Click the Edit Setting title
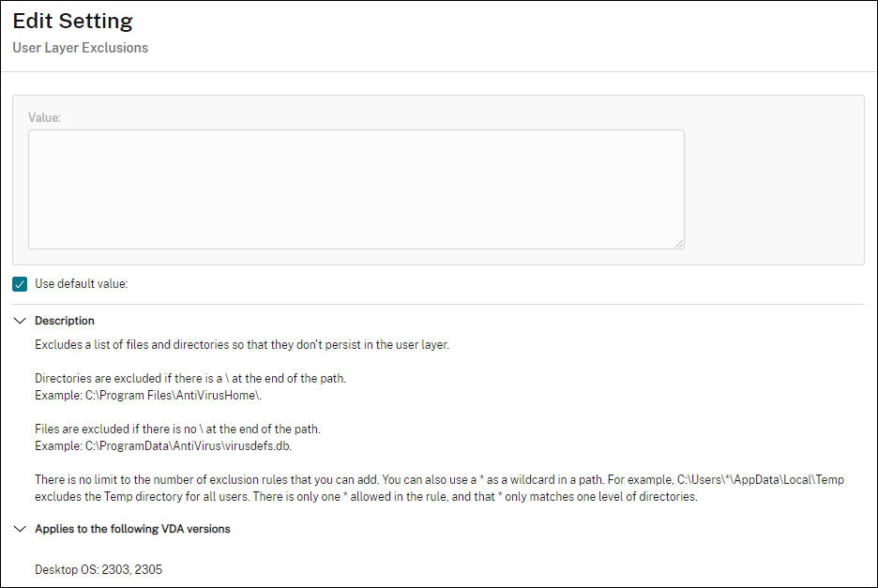 click(x=71, y=21)
